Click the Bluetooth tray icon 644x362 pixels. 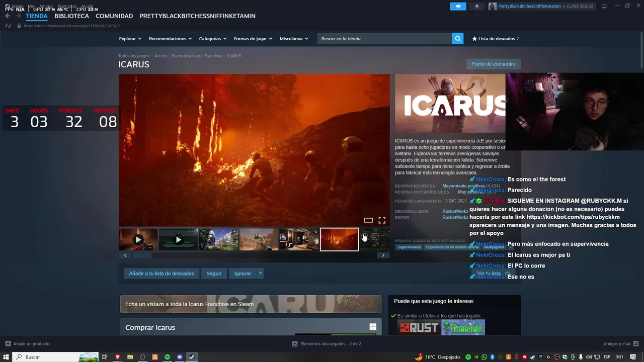[493, 357]
